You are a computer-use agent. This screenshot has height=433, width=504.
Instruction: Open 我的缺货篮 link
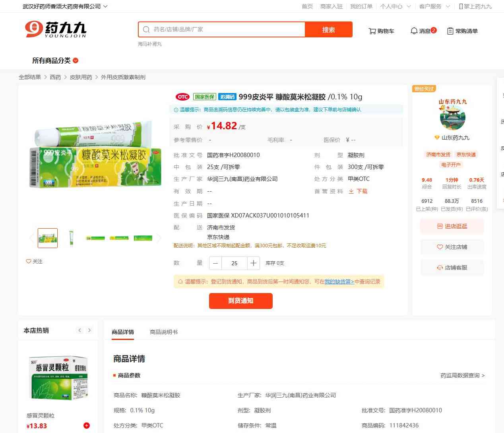(339, 282)
